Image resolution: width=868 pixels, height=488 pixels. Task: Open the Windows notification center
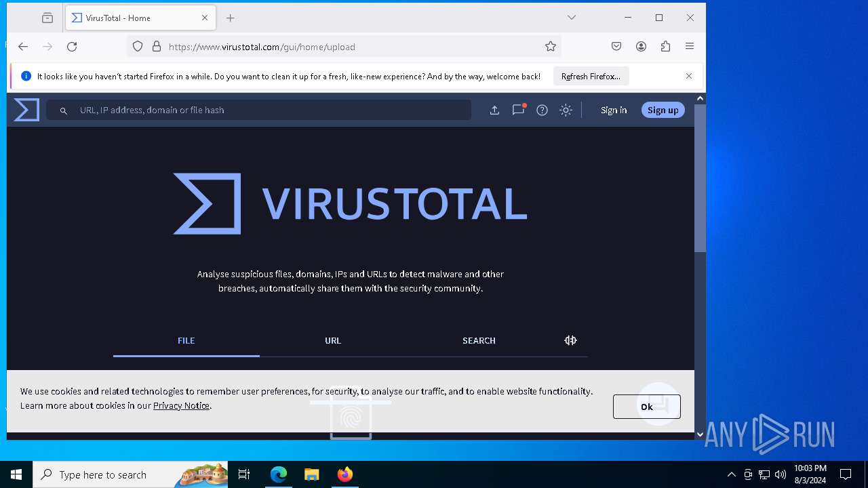846,474
